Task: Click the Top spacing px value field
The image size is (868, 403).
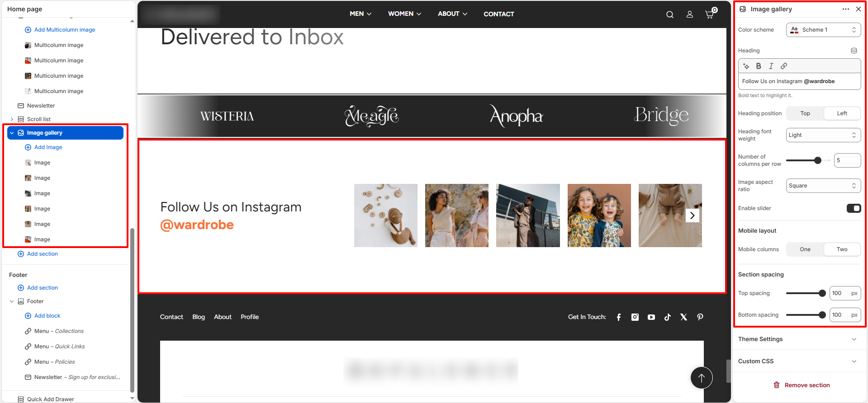Action: click(x=845, y=293)
